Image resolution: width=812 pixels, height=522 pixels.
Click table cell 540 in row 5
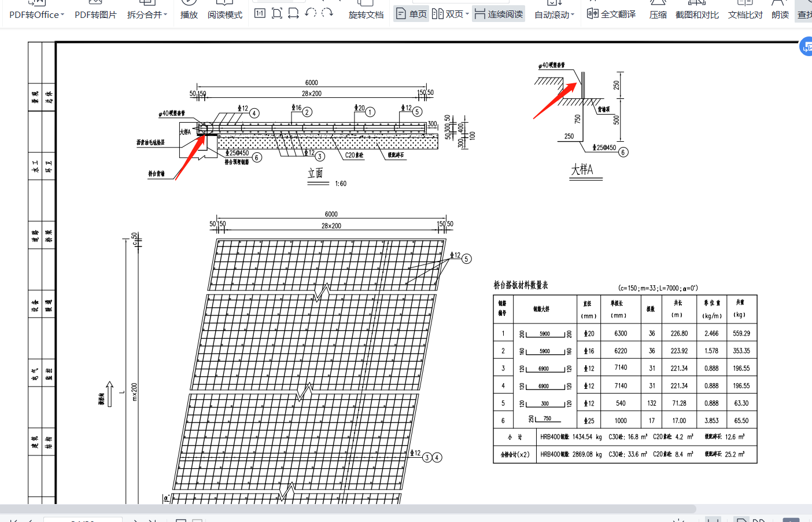621,403
